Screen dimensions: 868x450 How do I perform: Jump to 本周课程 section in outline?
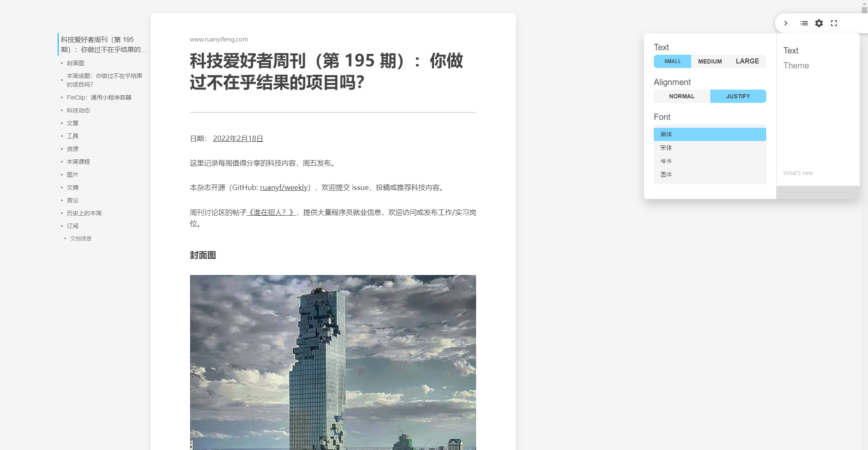tap(78, 162)
